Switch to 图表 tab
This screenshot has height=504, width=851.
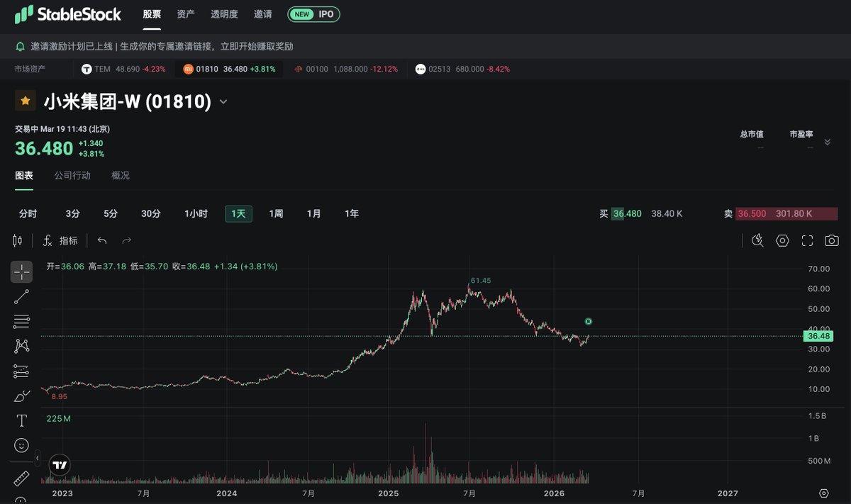(24, 175)
